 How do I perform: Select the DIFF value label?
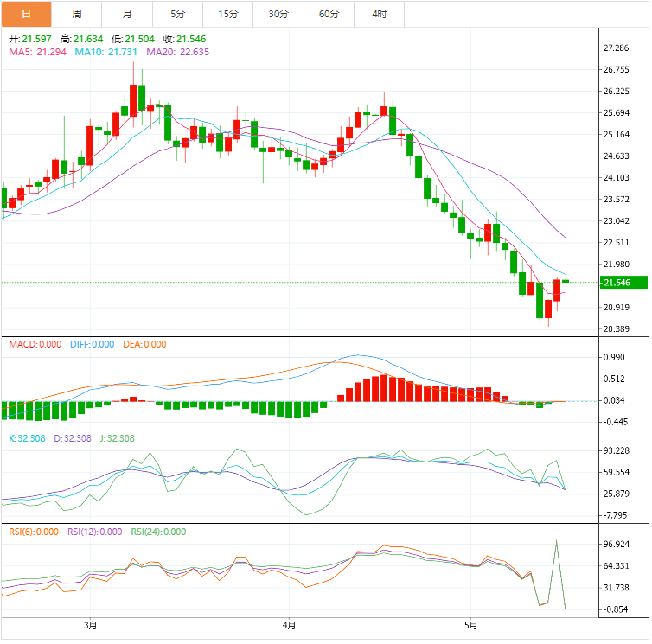(90, 344)
